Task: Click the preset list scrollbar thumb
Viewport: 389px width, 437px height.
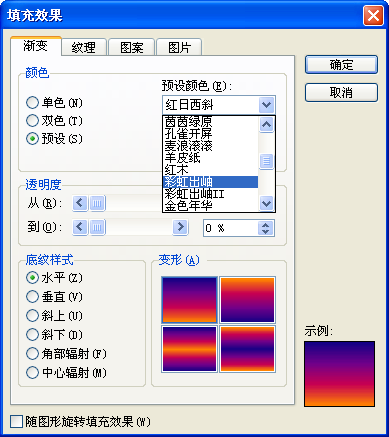Action: click(x=266, y=161)
